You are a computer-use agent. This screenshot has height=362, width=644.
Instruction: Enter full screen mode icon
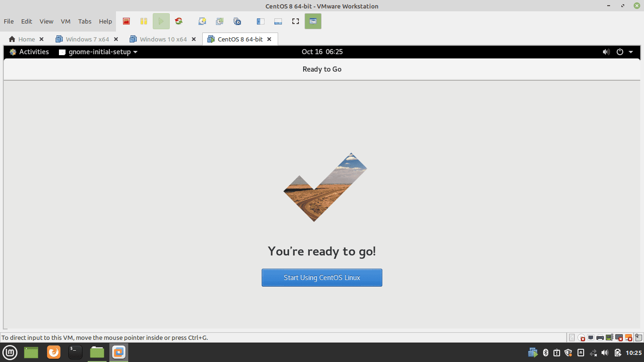pos(296,21)
